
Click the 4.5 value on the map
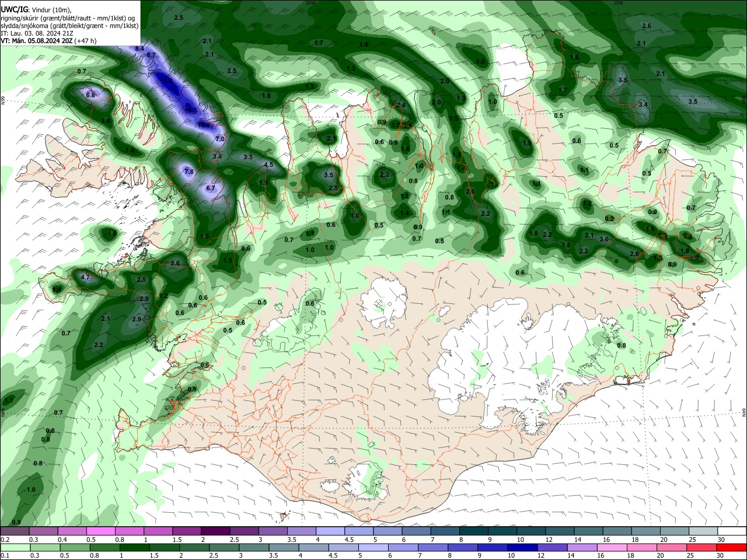pyautogui.click(x=268, y=164)
